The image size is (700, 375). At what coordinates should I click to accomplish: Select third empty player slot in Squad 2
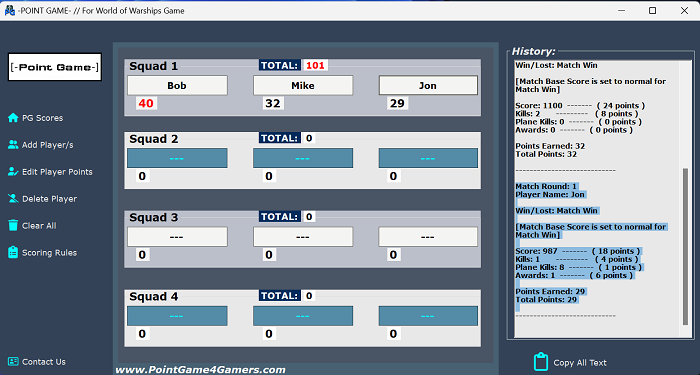coord(428,158)
